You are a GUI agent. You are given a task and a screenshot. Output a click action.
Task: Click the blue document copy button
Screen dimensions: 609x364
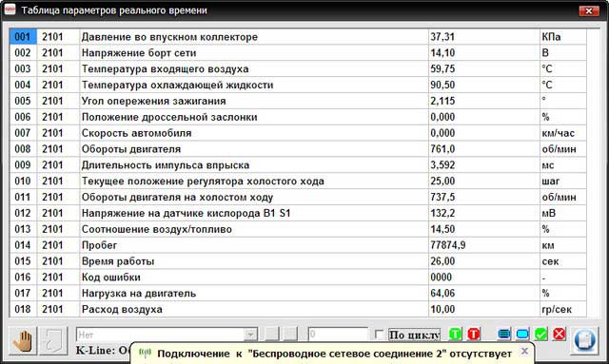584,341
